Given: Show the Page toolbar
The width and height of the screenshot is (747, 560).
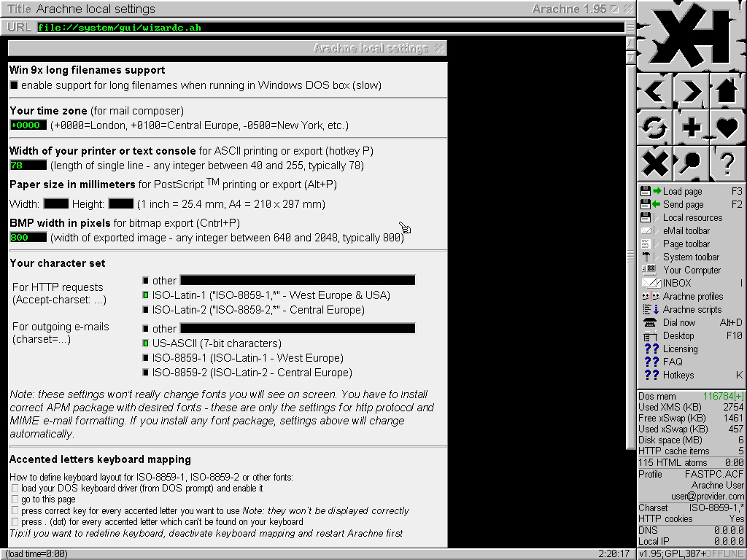Looking at the screenshot, I should coord(686,244).
